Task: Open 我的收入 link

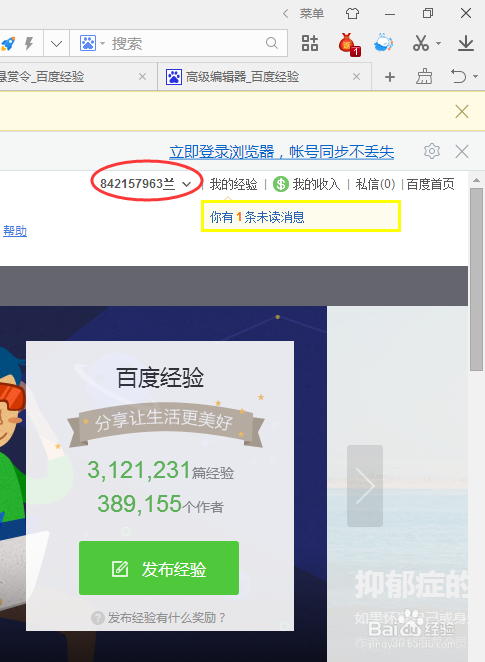Action: [x=316, y=184]
